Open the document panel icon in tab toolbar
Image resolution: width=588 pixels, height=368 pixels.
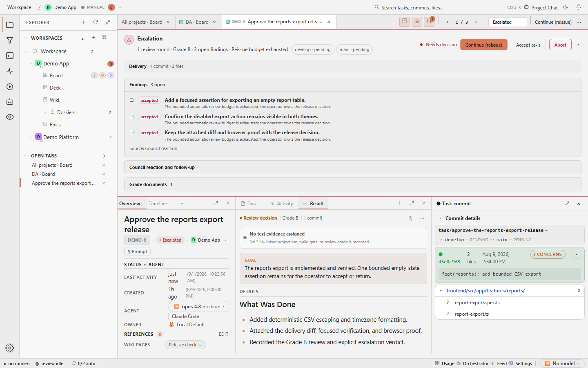(x=405, y=22)
